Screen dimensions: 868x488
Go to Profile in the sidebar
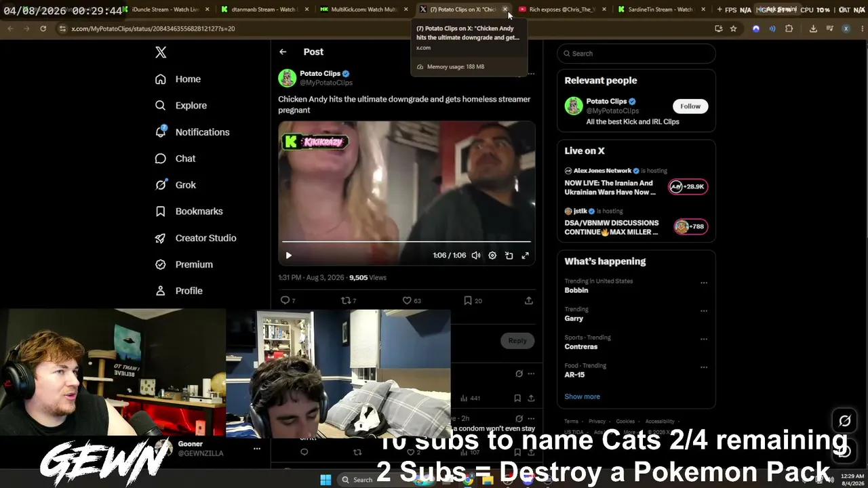(x=178, y=291)
